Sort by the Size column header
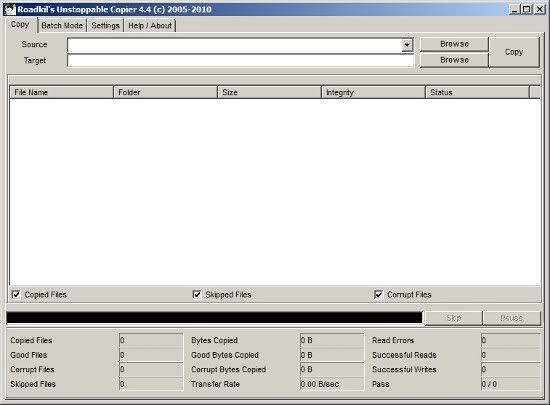The image size is (550, 405). 269,92
